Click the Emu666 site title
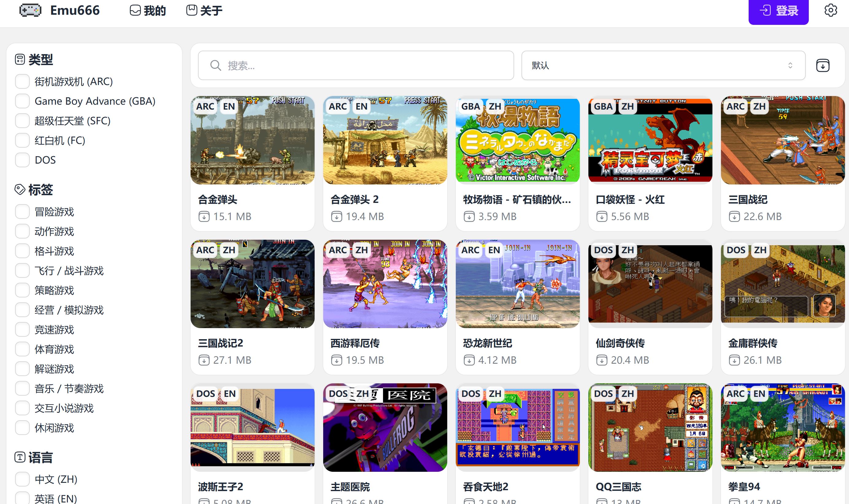 (x=75, y=10)
